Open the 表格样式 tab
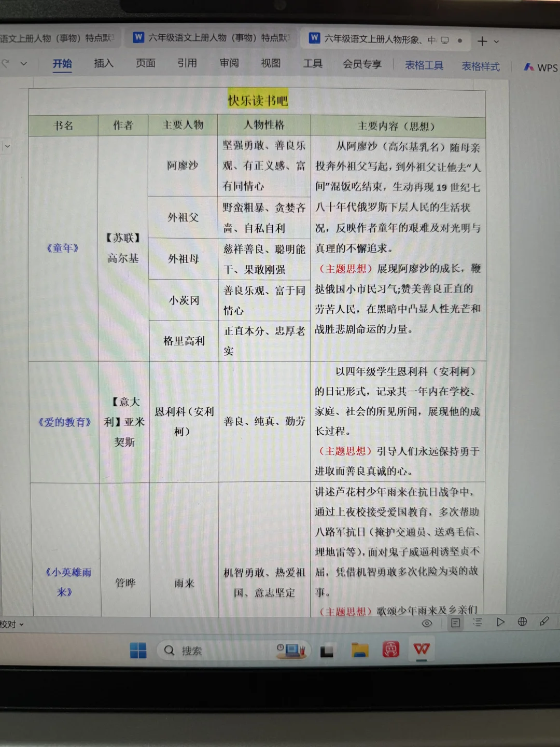The height and width of the screenshot is (747, 560). (481, 66)
